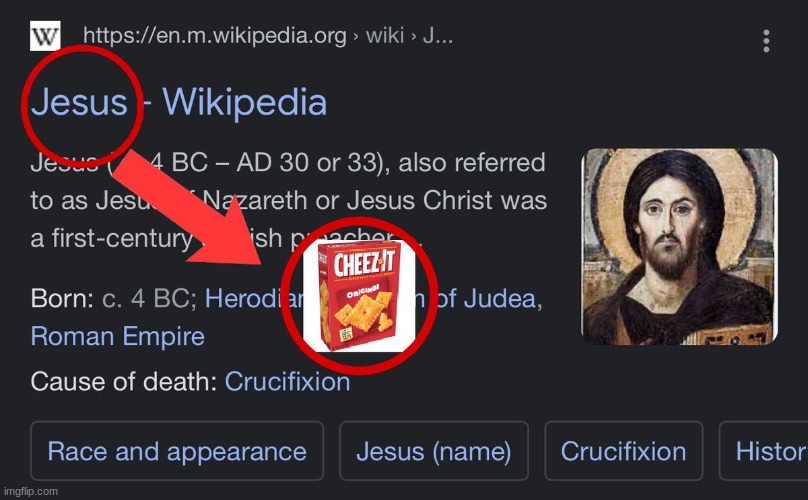Tap the partially visible "Histor" chip
This screenshot has width=808, height=500.
click(x=770, y=451)
